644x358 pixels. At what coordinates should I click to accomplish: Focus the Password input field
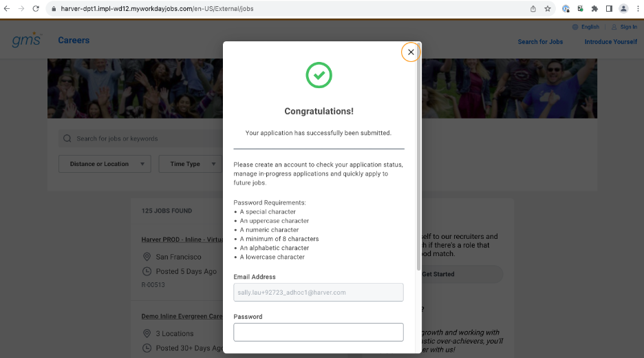click(319, 332)
